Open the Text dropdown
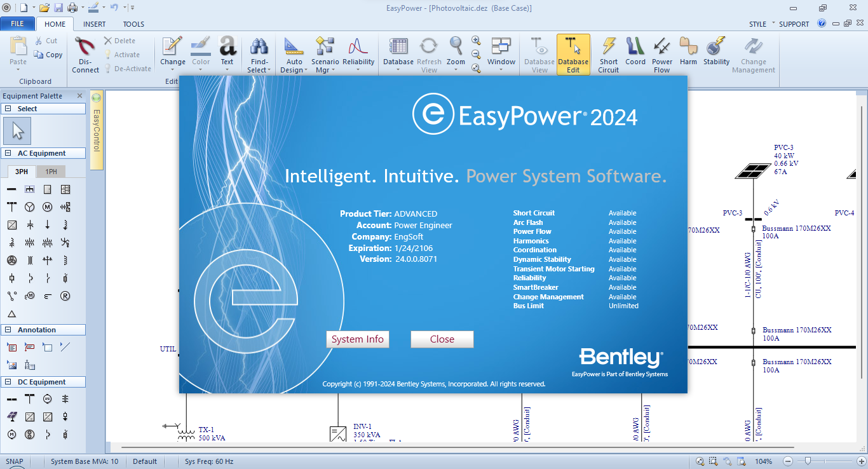Screen dimensions: 868x469 click(227, 55)
